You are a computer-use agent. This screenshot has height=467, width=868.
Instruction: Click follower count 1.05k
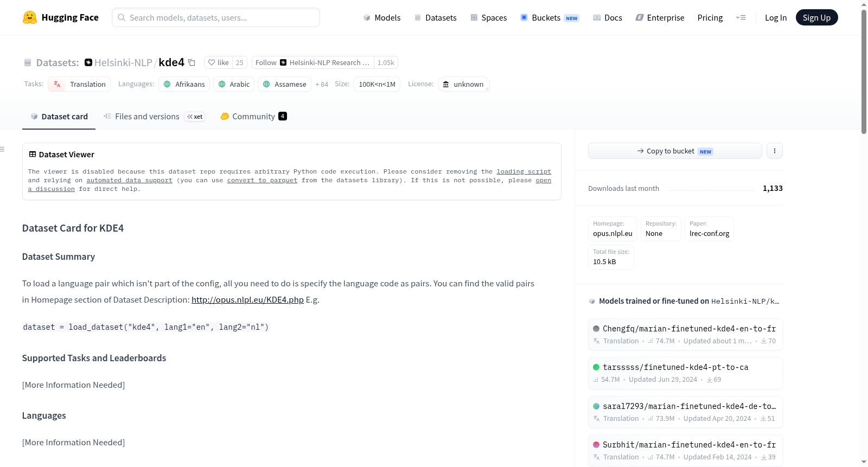pos(386,62)
